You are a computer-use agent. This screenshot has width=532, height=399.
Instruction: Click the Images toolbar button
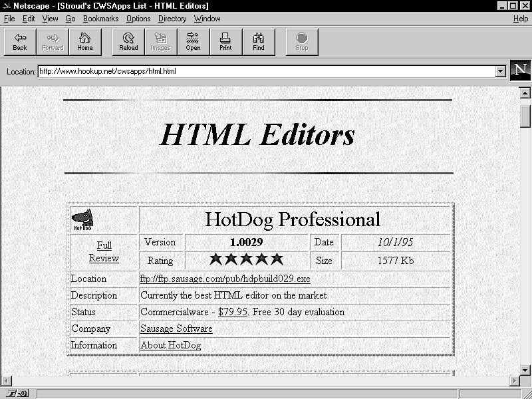point(161,42)
